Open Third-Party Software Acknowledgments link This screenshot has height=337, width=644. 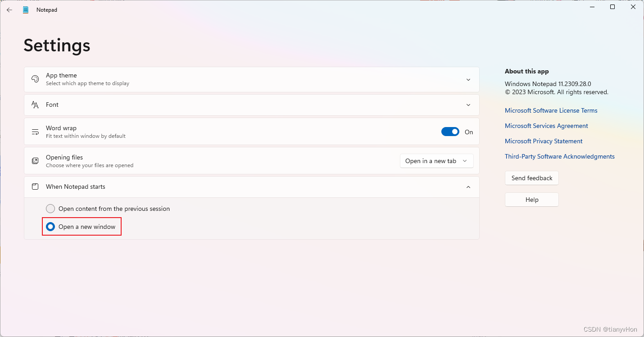pyautogui.click(x=559, y=156)
